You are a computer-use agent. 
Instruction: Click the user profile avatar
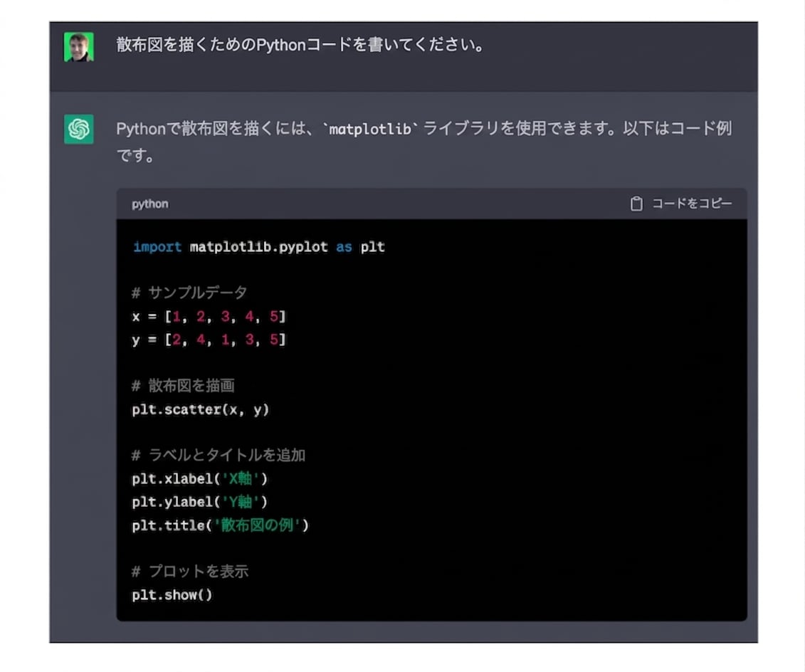pos(78,47)
